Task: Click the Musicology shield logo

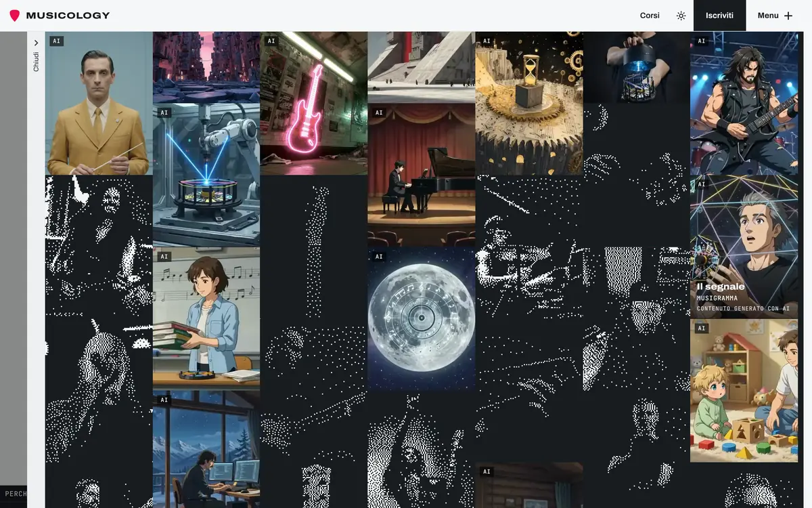Action: coord(14,16)
